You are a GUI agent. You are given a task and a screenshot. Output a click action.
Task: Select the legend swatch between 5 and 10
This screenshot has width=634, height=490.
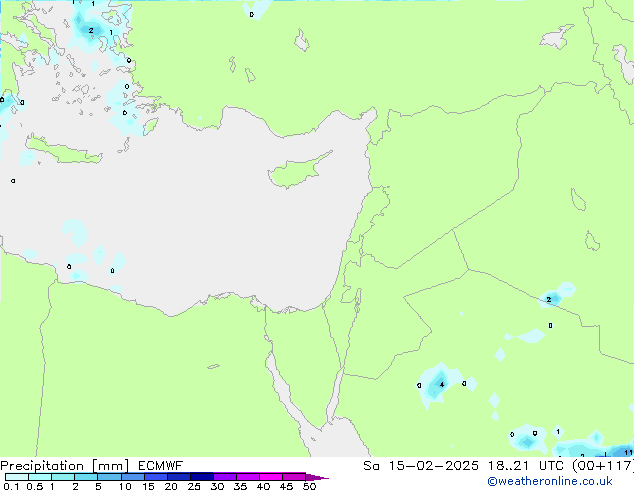[110, 477]
